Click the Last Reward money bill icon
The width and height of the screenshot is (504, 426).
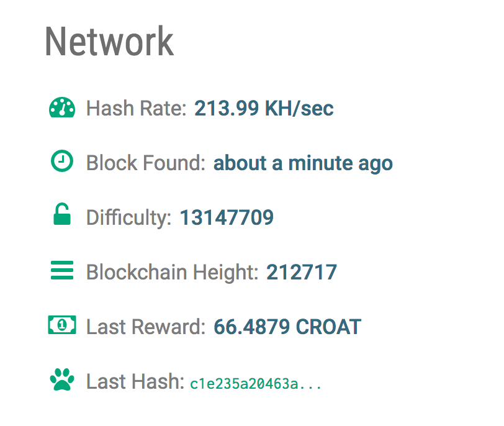(x=62, y=325)
